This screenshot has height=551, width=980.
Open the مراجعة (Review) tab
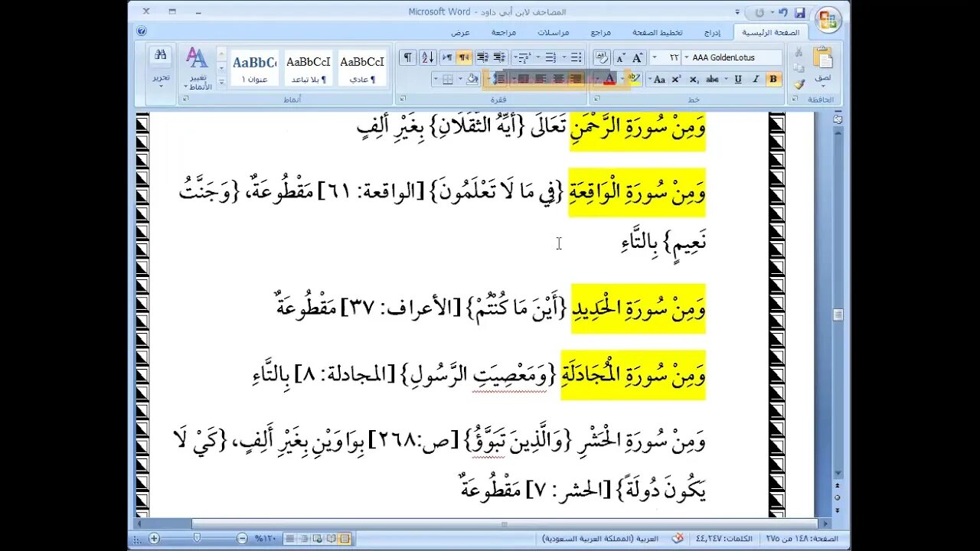(x=504, y=32)
